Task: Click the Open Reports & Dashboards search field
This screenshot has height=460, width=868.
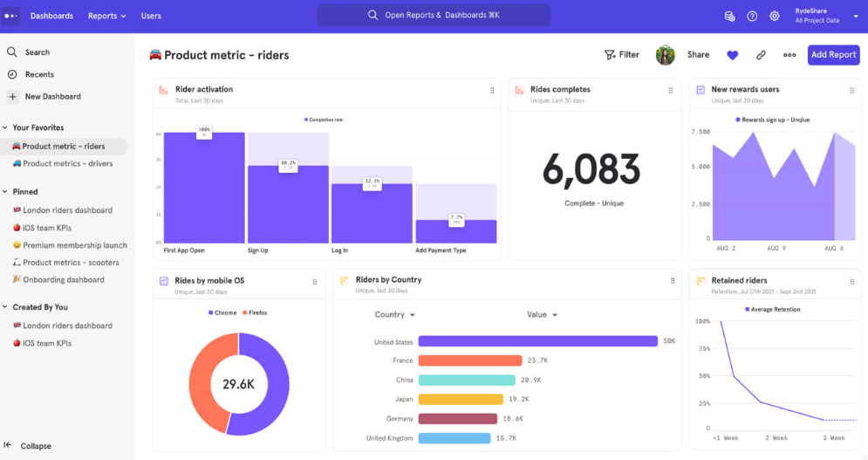Action: pyautogui.click(x=434, y=16)
